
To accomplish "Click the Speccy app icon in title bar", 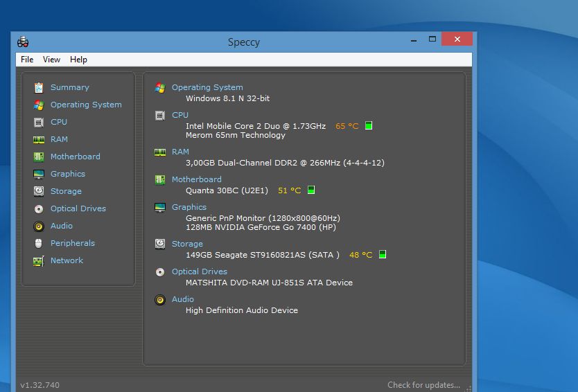I will point(23,42).
